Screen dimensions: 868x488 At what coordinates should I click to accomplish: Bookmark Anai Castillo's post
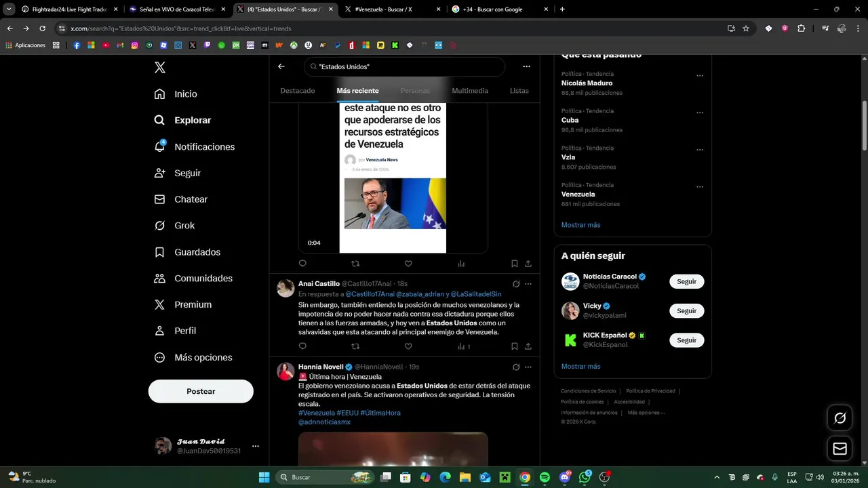click(515, 346)
